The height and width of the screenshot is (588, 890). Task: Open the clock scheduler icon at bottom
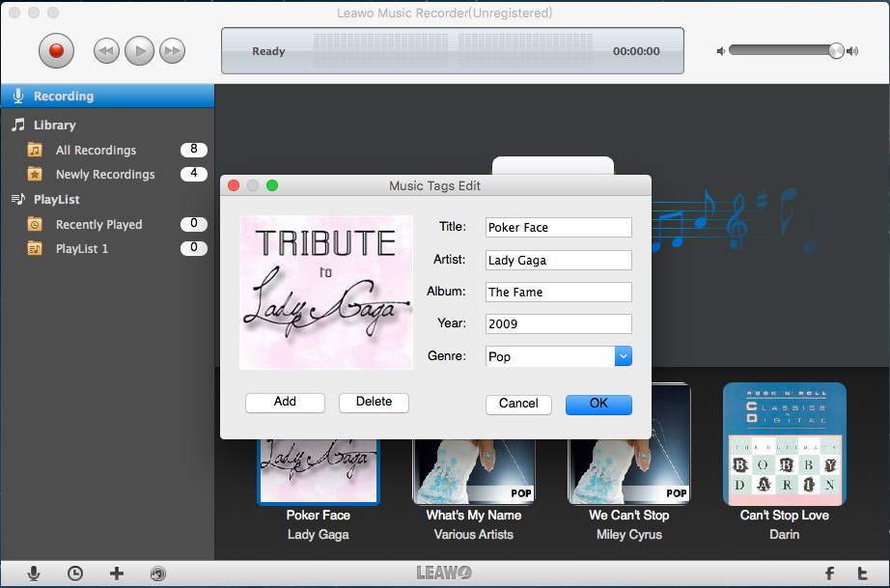[75, 574]
